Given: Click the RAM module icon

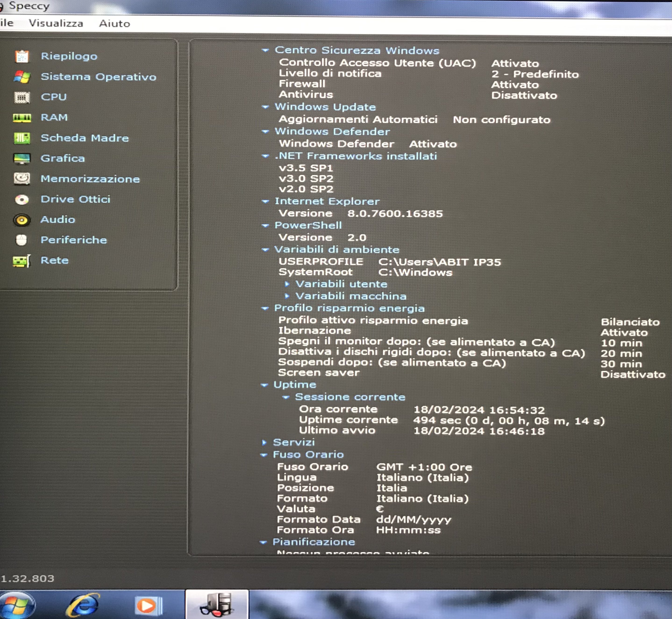Looking at the screenshot, I should pyautogui.click(x=22, y=117).
